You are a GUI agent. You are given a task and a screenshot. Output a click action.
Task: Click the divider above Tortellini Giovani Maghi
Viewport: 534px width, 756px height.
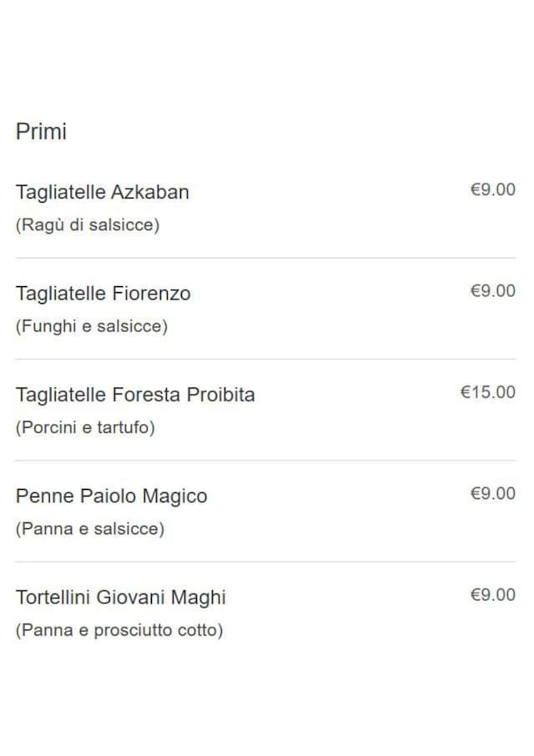265,562
